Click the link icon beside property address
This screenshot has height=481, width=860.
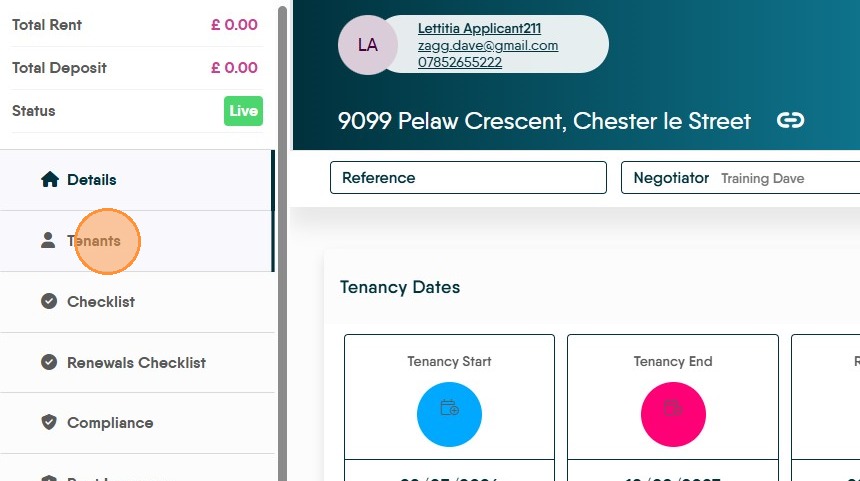pos(790,121)
